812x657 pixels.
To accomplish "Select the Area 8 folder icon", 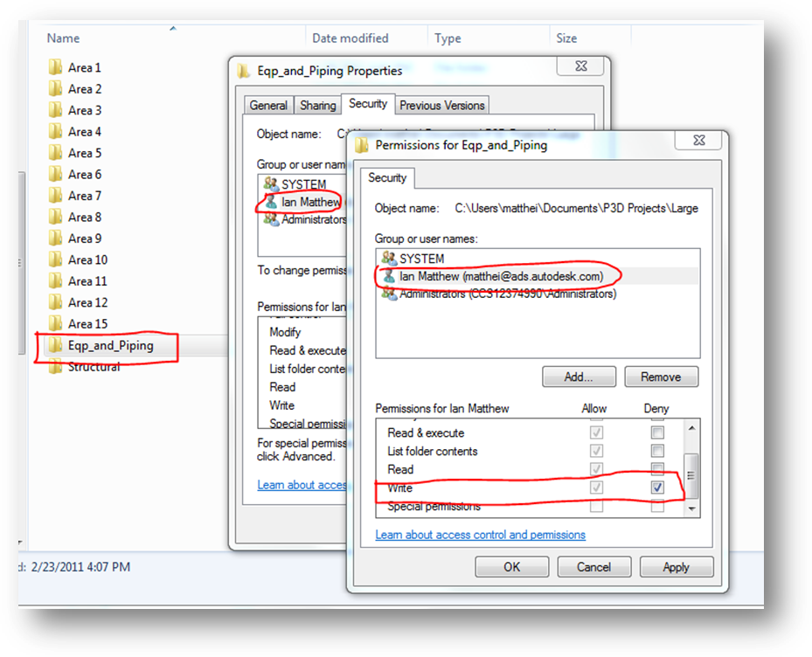I will [55, 217].
